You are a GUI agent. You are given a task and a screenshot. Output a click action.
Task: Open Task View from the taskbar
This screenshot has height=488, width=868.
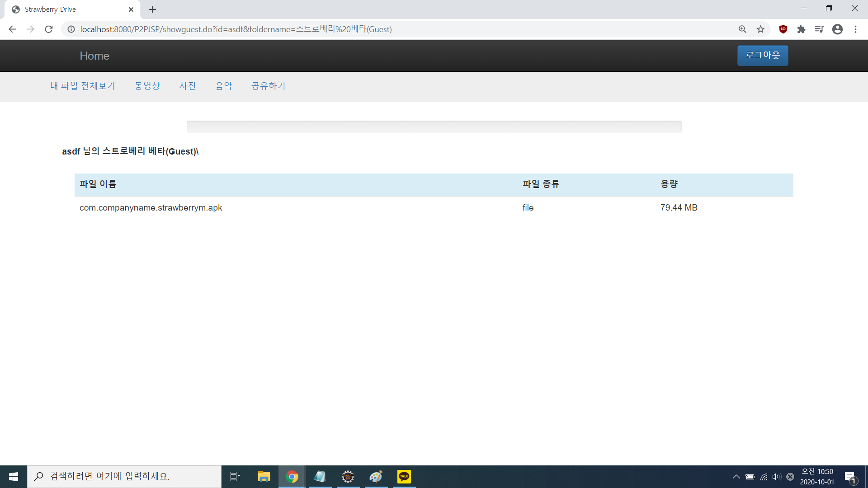[235, 476]
